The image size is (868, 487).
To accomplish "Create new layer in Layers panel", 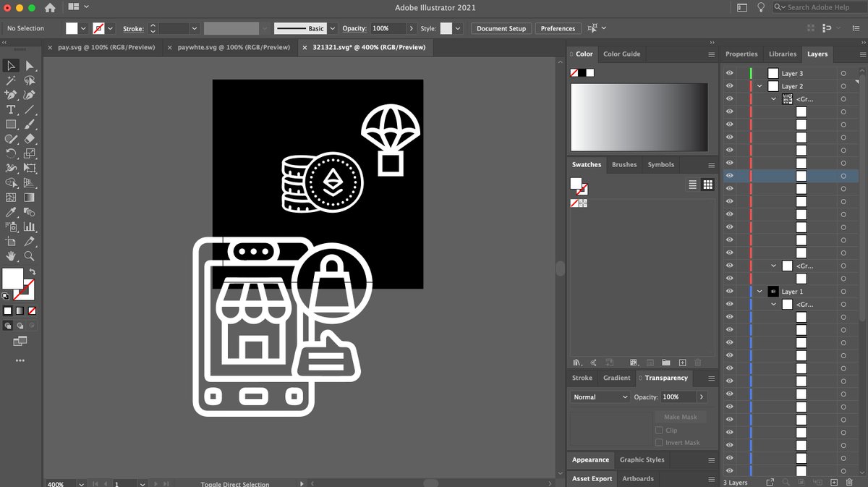I will (833, 482).
